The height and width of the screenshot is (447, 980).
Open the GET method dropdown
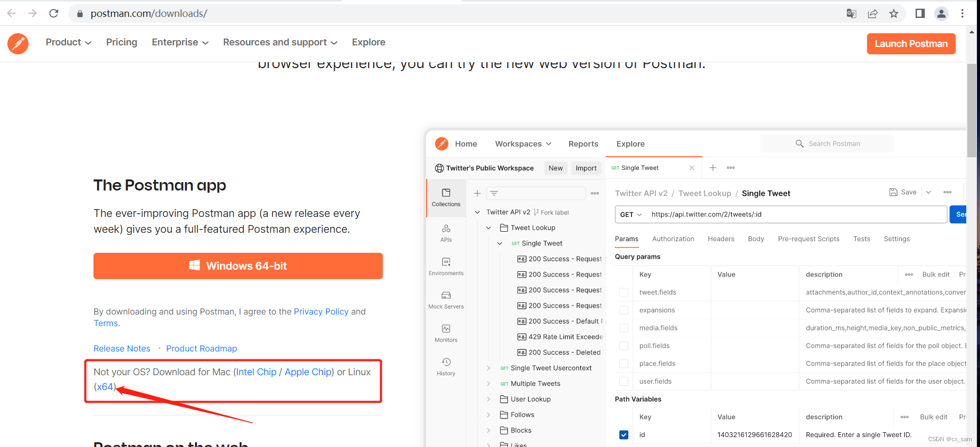tap(631, 214)
